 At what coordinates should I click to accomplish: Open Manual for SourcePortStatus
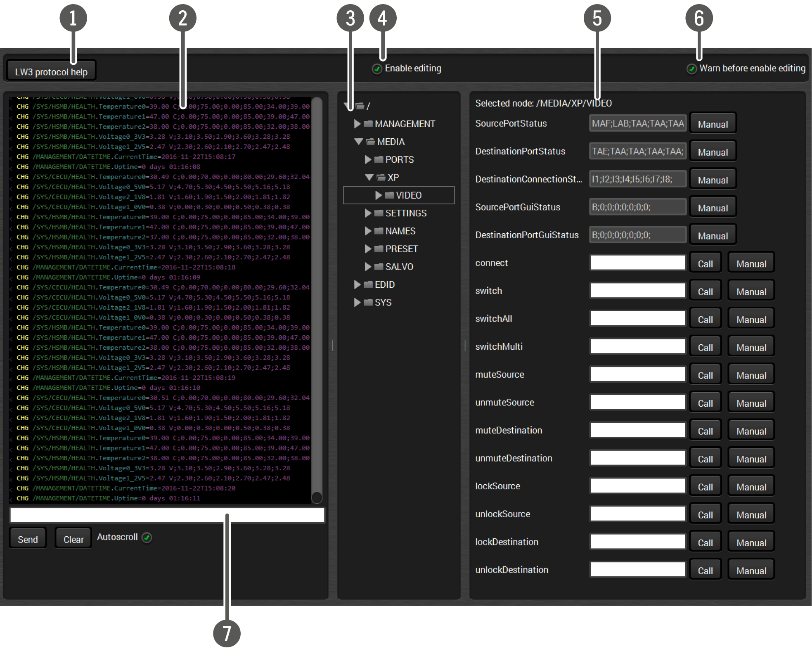[713, 124]
